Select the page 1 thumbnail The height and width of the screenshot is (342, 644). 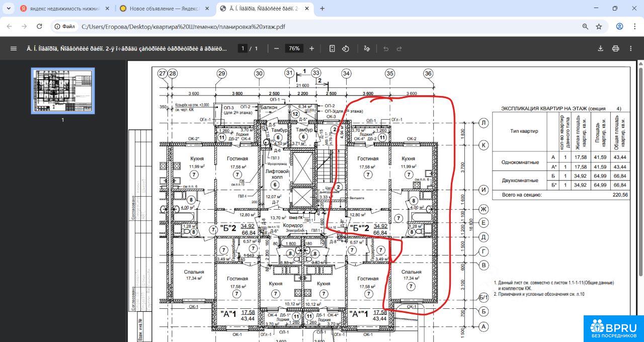pyautogui.click(x=63, y=91)
